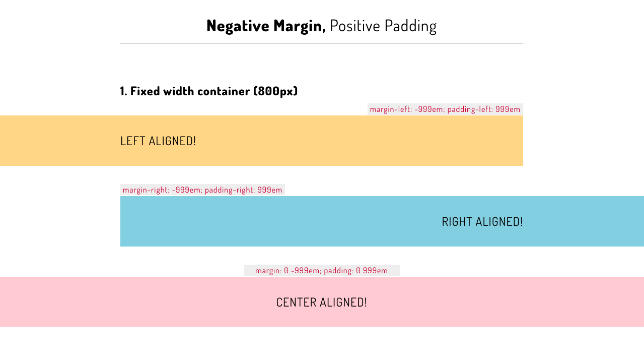Click the orange bar's empty right portion
Image resolution: width=644 pixels, height=363 pixels.
click(x=378, y=141)
